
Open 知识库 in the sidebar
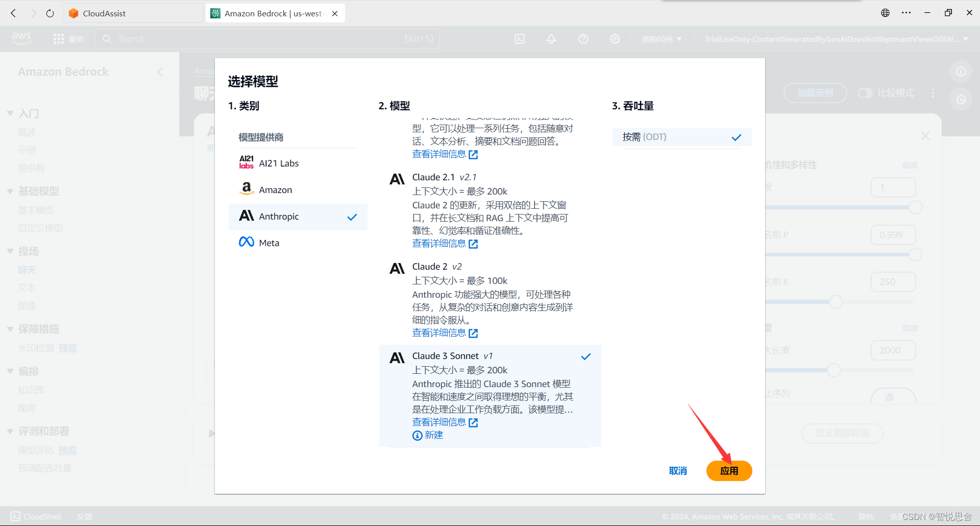(32, 390)
